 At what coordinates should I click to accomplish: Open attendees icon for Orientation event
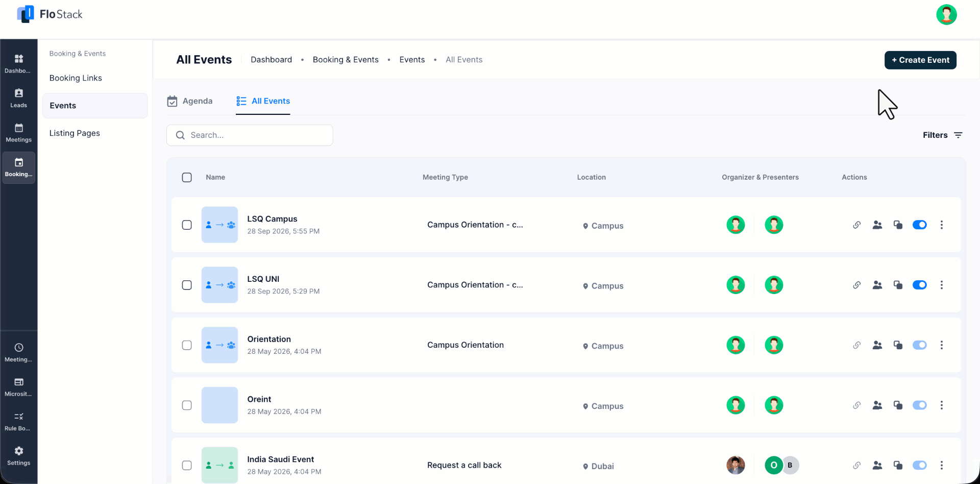click(877, 345)
